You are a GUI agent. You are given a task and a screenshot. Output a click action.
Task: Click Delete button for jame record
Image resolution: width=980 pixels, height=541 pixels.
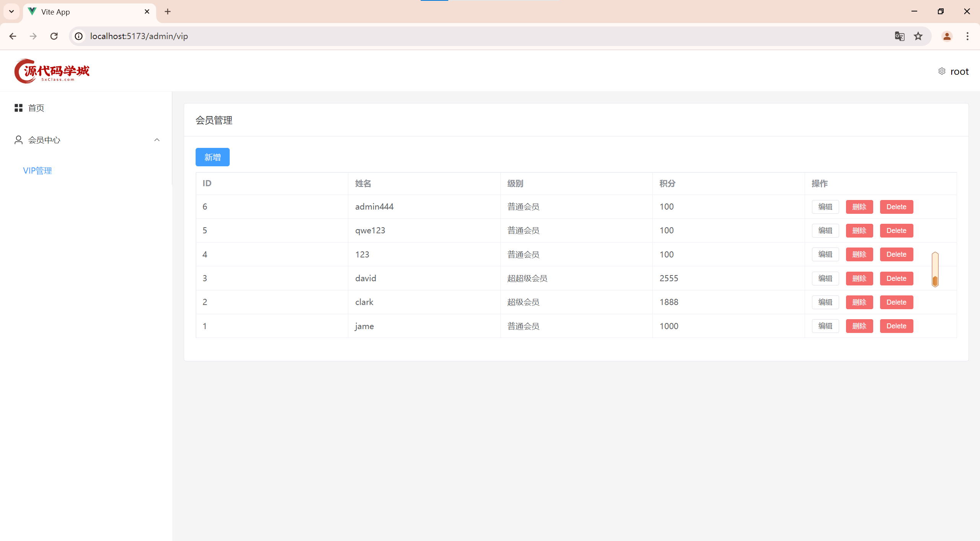[897, 326]
